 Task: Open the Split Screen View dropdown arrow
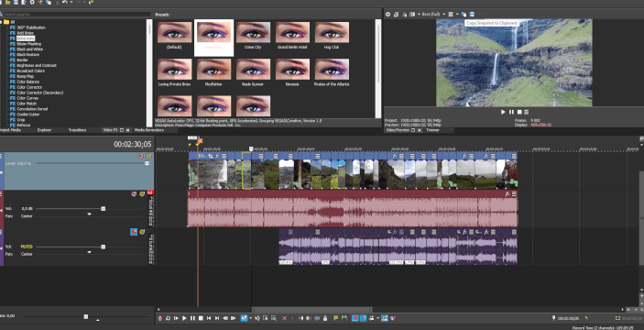click(419, 14)
